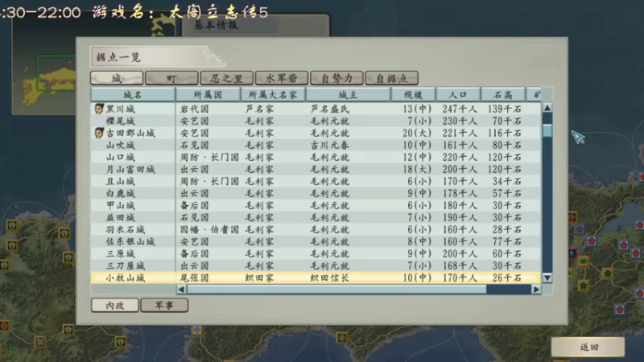Click the portrait icon beside 黑川城
Screen dimensions: 644x362
coord(99,109)
